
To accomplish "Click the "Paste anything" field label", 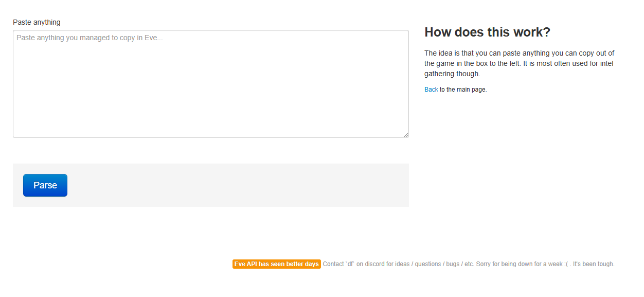I will [x=37, y=22].
